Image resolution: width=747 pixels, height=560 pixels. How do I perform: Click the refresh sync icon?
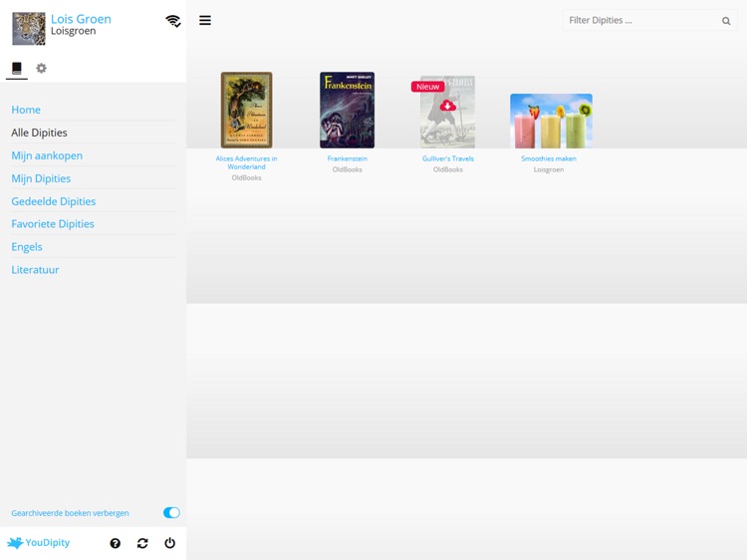click(142, 543)
